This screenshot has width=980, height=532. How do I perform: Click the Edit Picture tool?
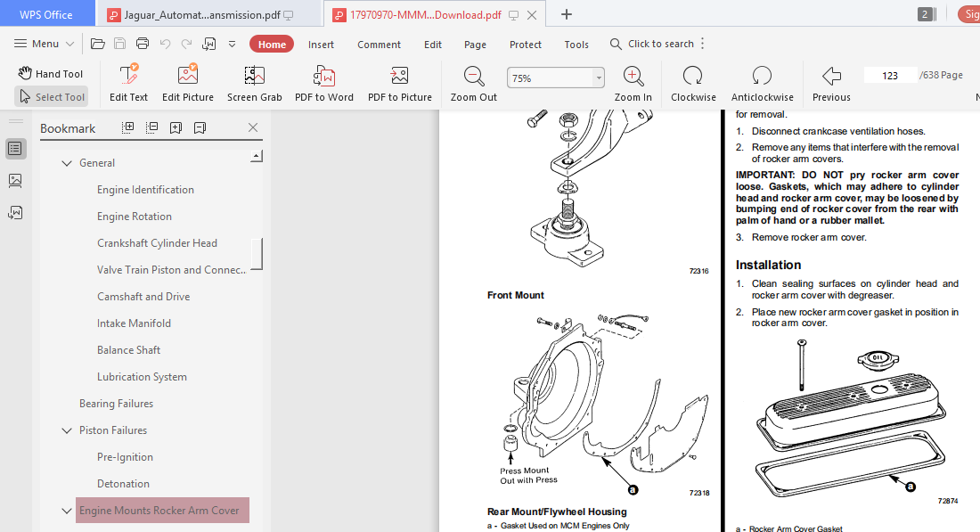click(x=187, y=83)
